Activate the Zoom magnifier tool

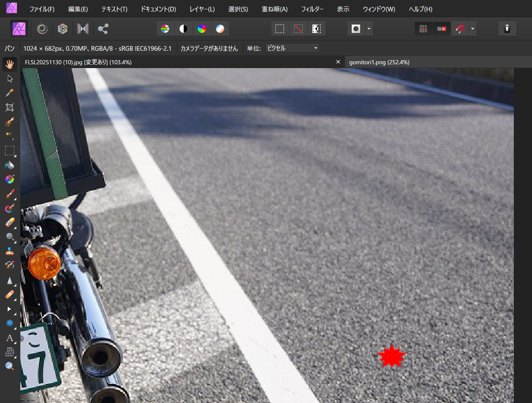[9, 366]
